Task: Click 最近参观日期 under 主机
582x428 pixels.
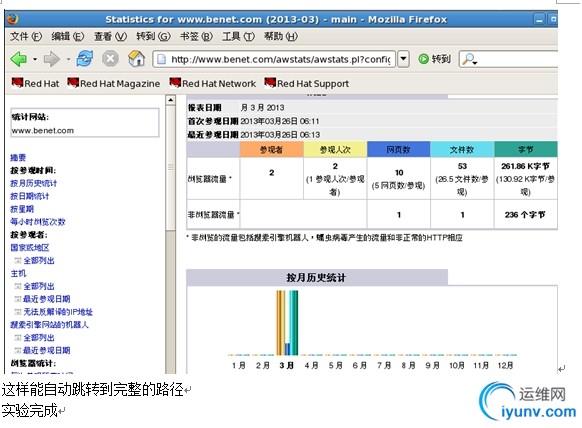Action: click(x=46, y=299)
